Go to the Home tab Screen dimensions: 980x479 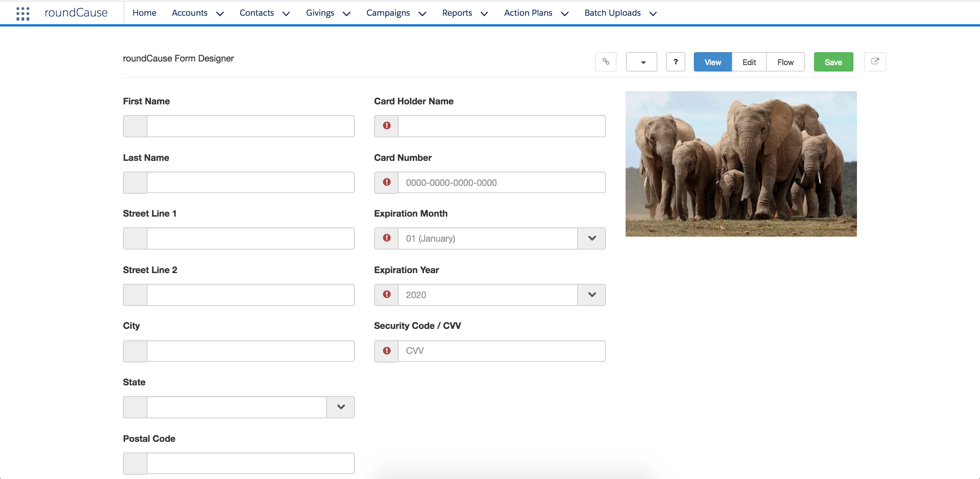(144, 13)
